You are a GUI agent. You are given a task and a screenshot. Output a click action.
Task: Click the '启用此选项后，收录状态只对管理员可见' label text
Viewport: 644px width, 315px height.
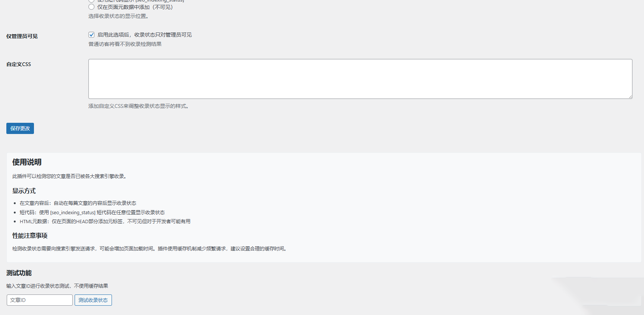click(144, 35)
